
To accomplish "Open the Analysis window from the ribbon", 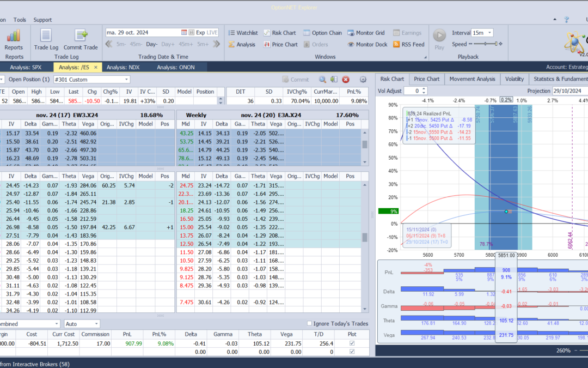I will (242, 44).
